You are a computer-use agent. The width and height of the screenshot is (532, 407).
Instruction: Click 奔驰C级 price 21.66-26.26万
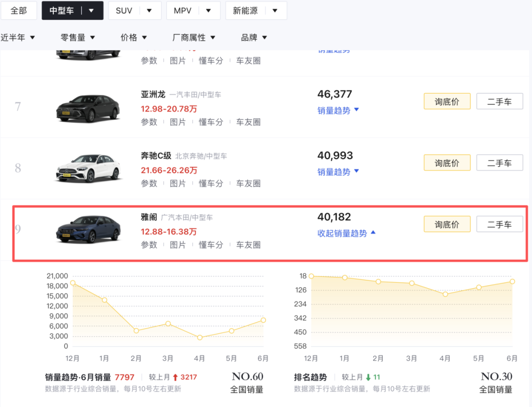tap(169, 170)
